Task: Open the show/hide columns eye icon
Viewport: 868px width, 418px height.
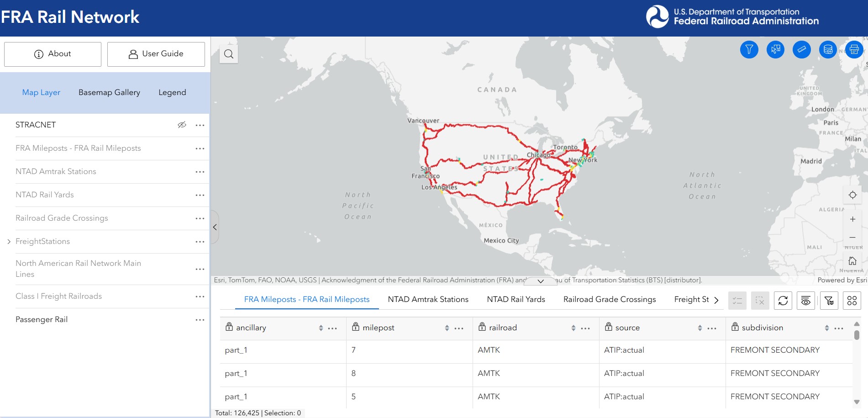Action: click(805, 301)
